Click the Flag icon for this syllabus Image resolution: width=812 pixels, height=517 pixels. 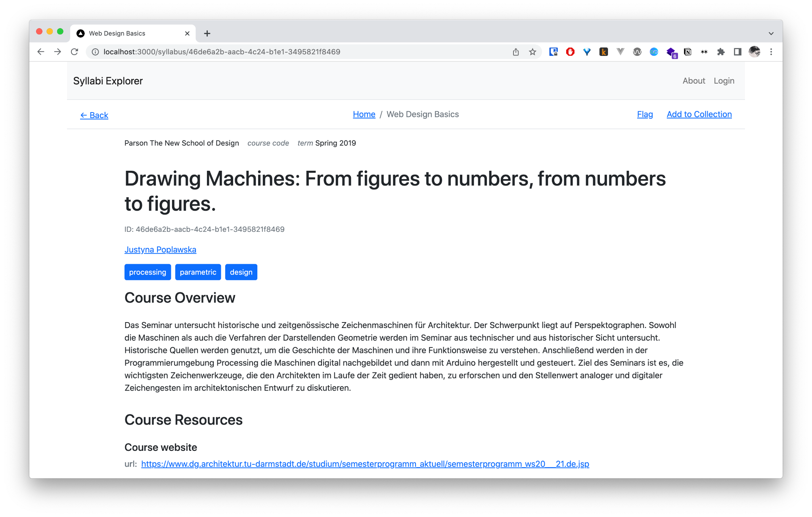[645, 114]
